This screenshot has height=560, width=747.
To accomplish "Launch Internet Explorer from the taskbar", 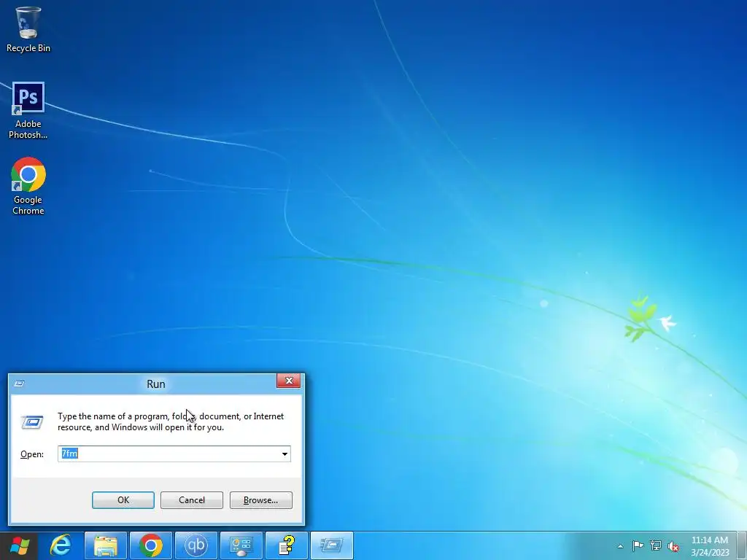I will point(61,545).
